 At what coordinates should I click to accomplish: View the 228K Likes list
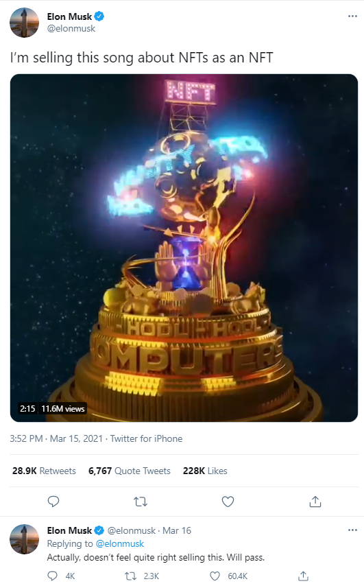205,471
